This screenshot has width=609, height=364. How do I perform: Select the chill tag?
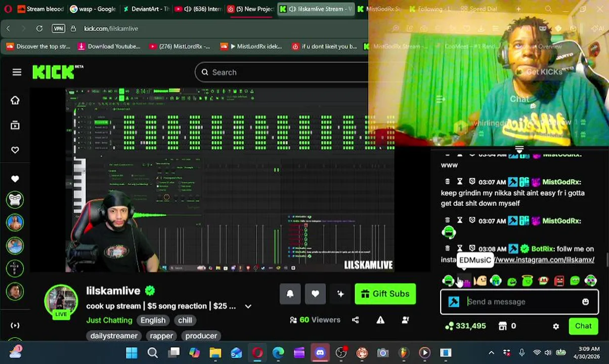pos(185,320)
